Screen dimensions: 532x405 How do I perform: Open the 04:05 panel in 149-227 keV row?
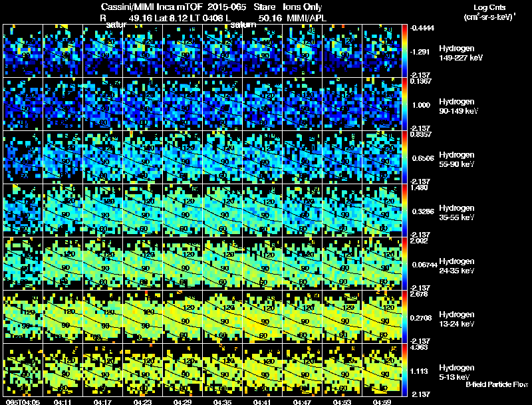(23, 51)
